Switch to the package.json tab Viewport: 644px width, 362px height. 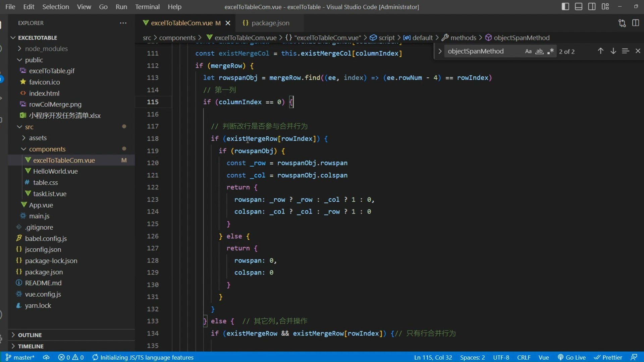point(270,23)
